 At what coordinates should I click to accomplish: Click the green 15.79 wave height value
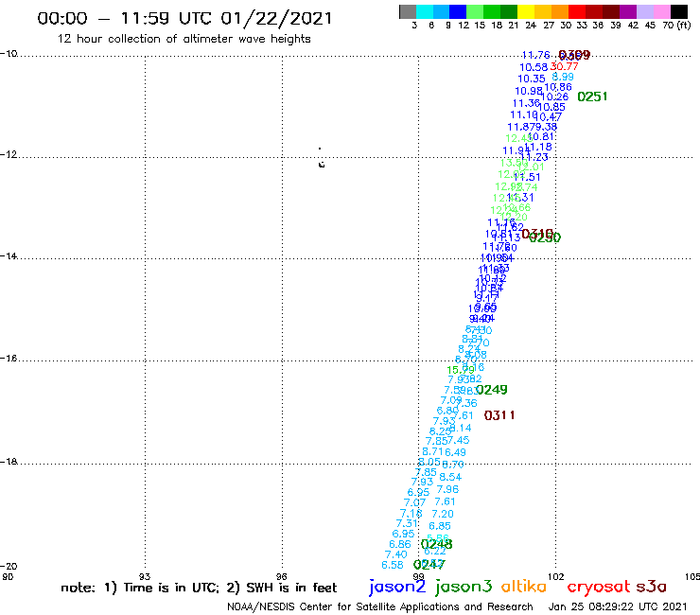coord(461,370)
